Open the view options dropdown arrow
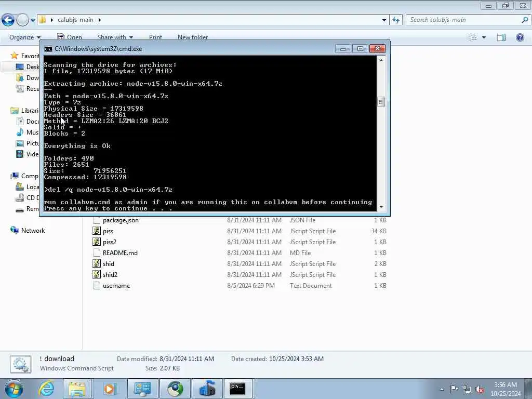The width and height of the screenshot is (532, 399). click(x=484, y=37)
